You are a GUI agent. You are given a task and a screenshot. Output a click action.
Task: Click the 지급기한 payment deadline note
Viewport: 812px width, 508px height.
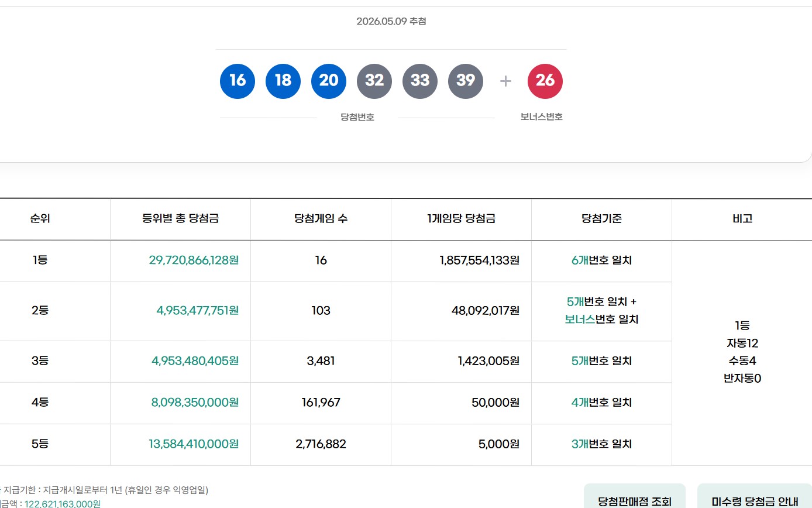104,490
